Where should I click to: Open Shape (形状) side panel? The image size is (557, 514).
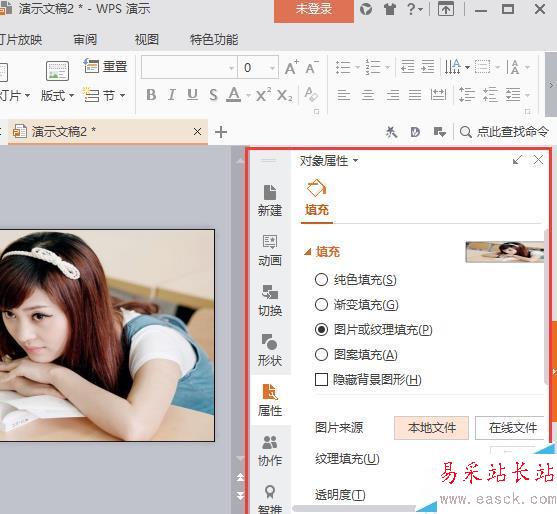[270, 350]
